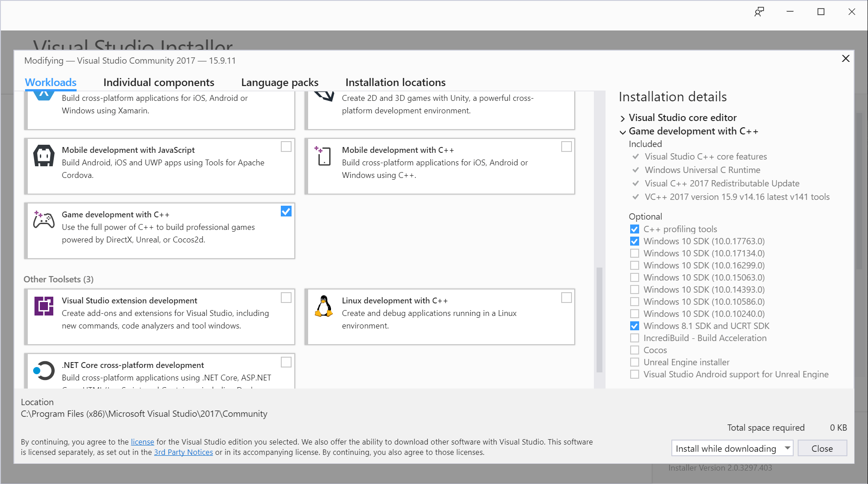This screenshot has height=484, width=868.
Task: Click the Mobile development with C++ phone icon
Action: coord(323,156)
